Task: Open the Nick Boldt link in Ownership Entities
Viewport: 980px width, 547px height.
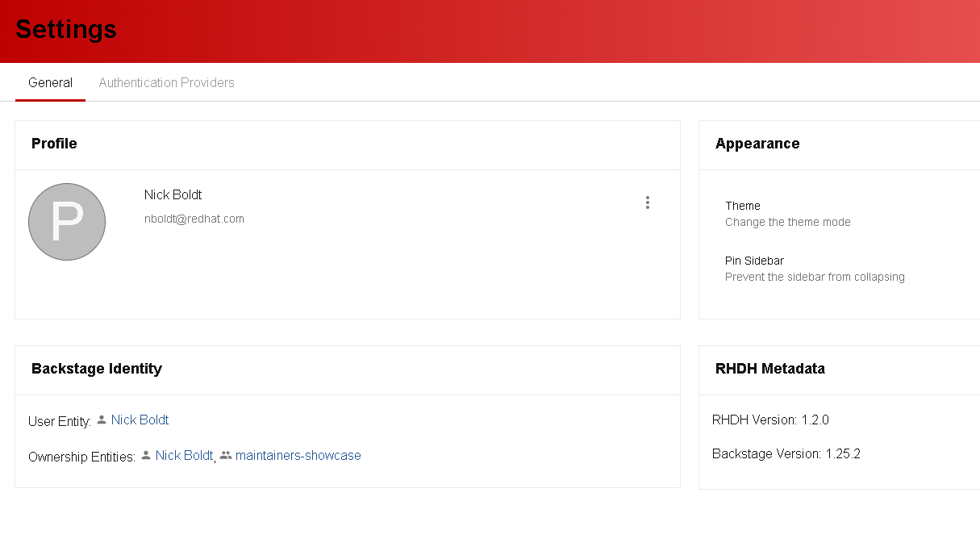Action: tap(184, 455)
